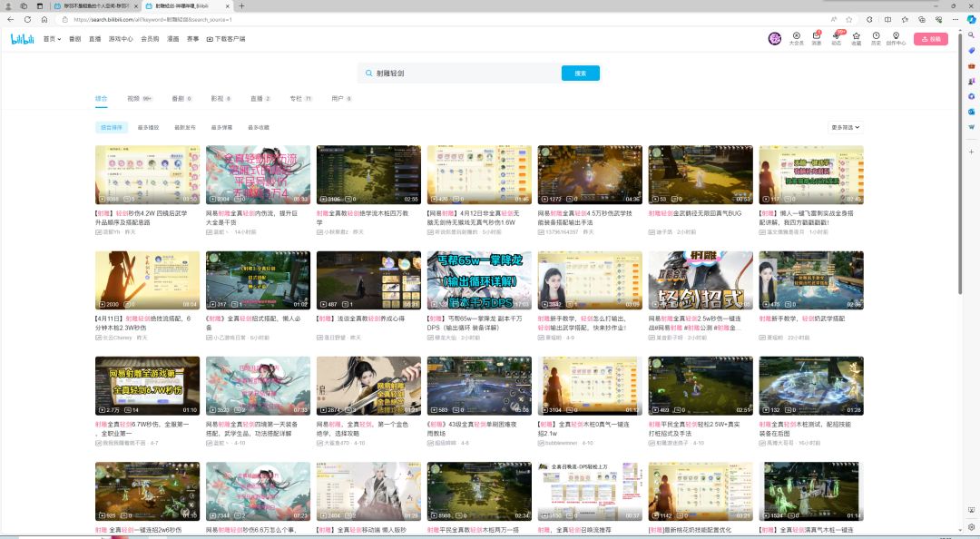Click the pink 投稿 upload button
Image resolution: width=980 pixels, height=539 pixels.
click(931, 39)
